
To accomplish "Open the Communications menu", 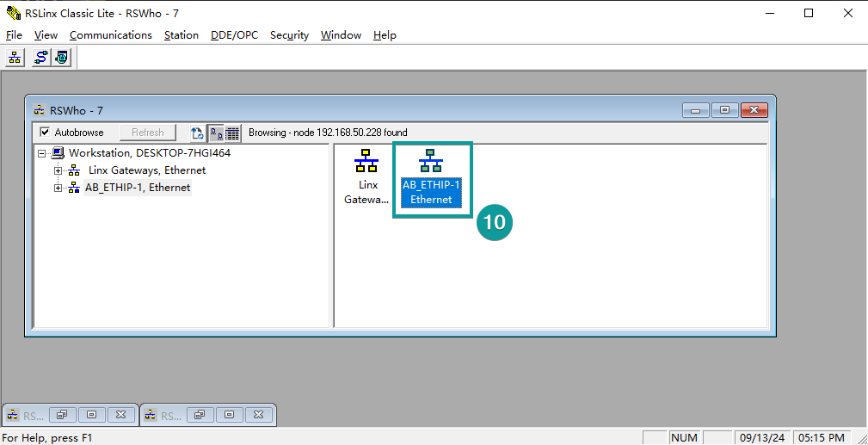I will pos(110,35).
